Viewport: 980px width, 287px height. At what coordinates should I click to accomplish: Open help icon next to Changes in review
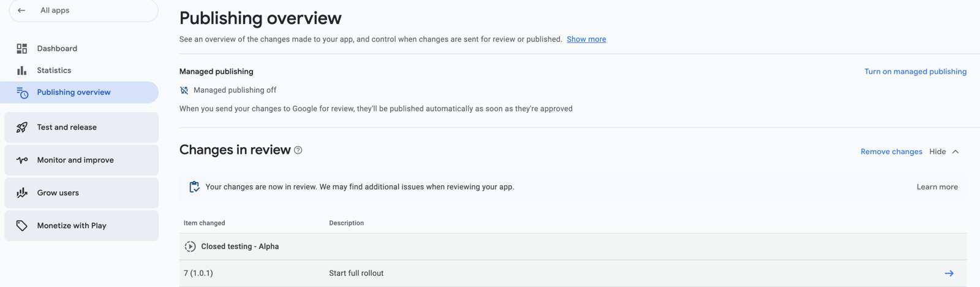click(298, 150)
